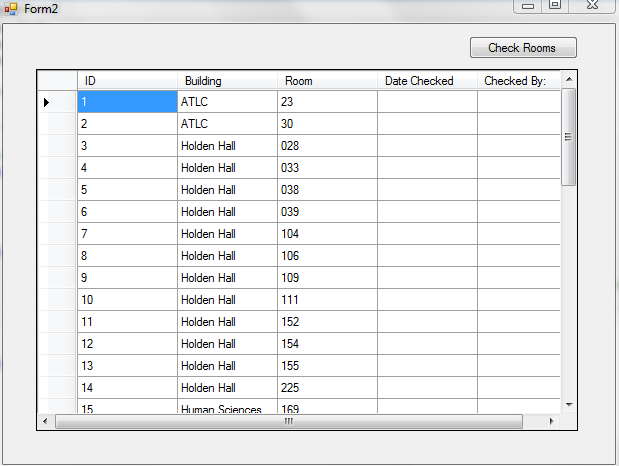Select the Room cell showing 152

pyautogui.click(x=327, y=322)
